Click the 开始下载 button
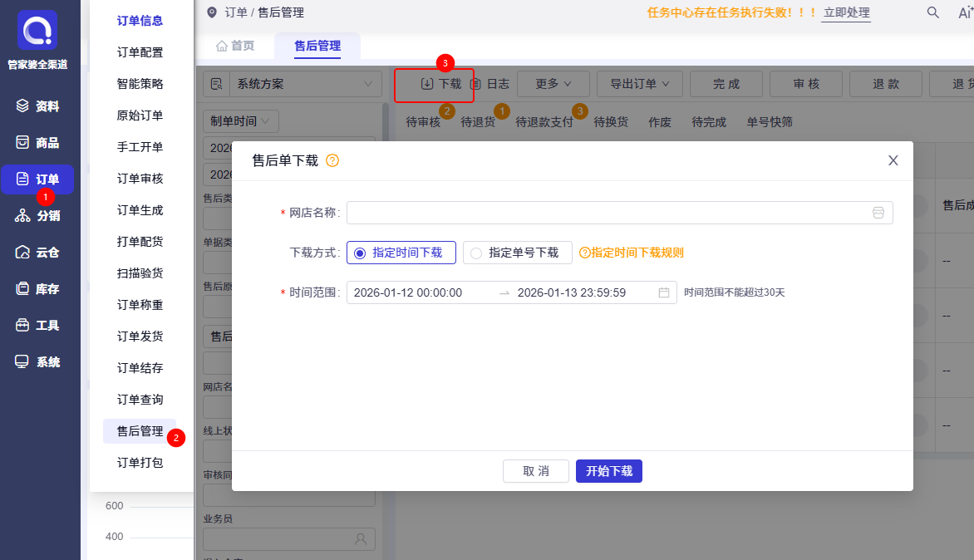974x560 pixels. tap(608, 471)
